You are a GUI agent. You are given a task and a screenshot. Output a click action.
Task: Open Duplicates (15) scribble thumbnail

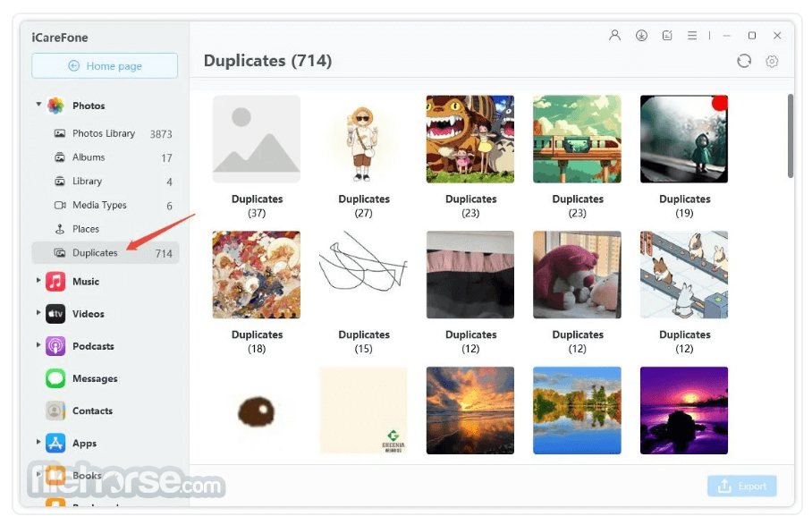(x=364, y=275)
